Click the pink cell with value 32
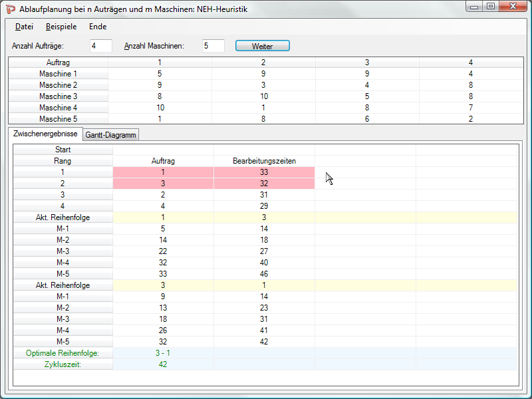 (264, 184)
